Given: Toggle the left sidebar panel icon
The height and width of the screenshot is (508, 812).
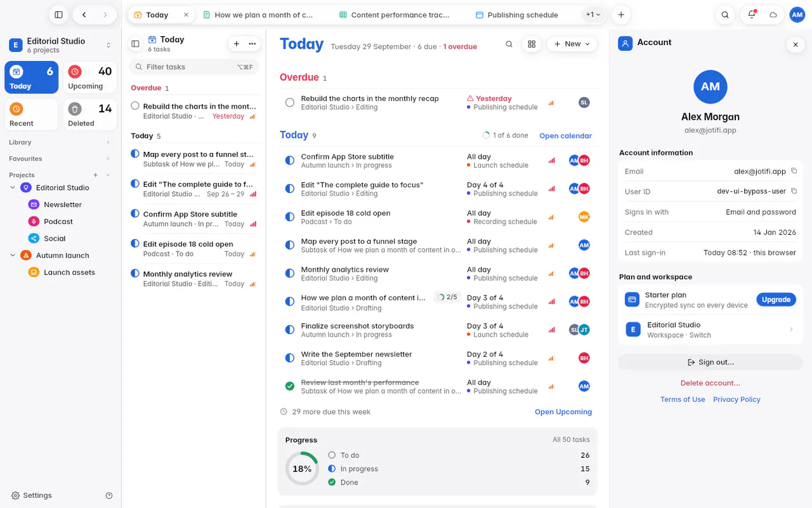Looking at the screenshot, I should 58,15.
